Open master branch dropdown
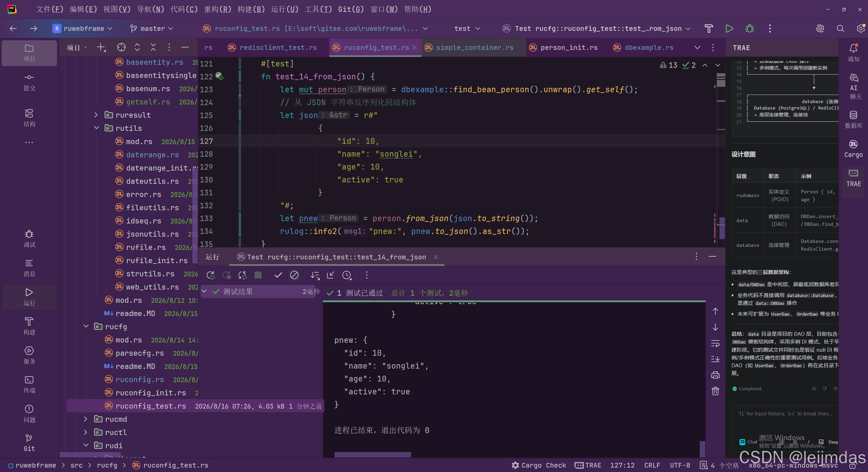868x472 pixels. tap(152, 28)
